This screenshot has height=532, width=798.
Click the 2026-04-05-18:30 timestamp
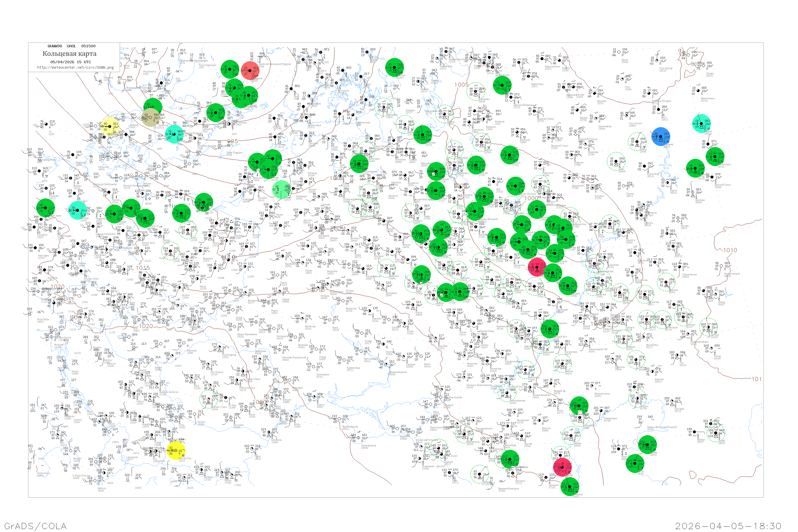(728, 526)
